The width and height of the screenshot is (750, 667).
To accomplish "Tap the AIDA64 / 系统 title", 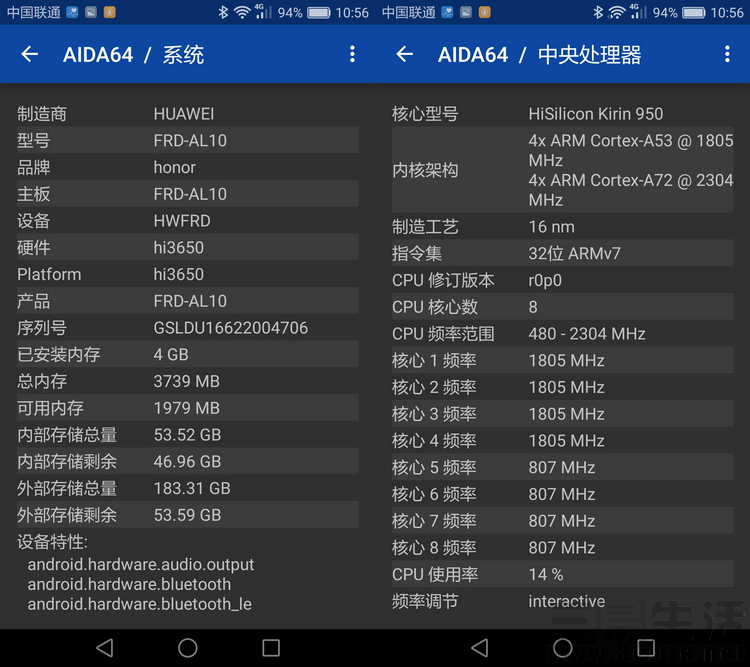I will pyautogui.click(x=133, y=55).
